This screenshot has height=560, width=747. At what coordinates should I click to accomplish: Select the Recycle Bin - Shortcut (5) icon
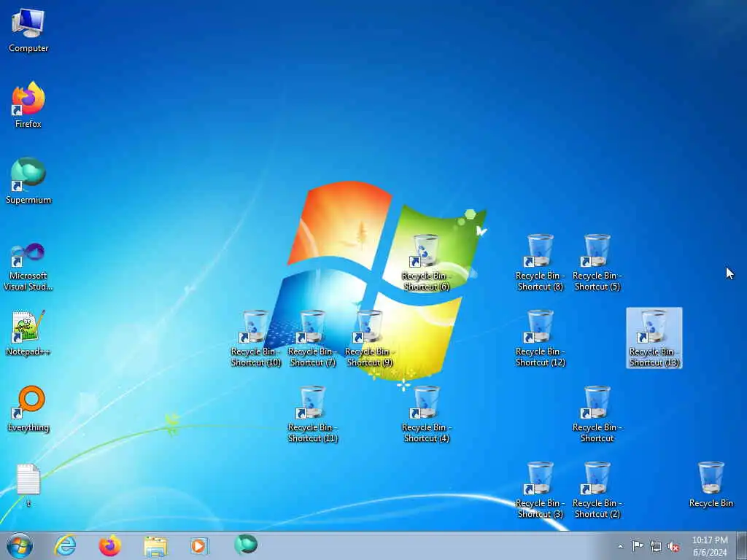[x=597, y=262]
